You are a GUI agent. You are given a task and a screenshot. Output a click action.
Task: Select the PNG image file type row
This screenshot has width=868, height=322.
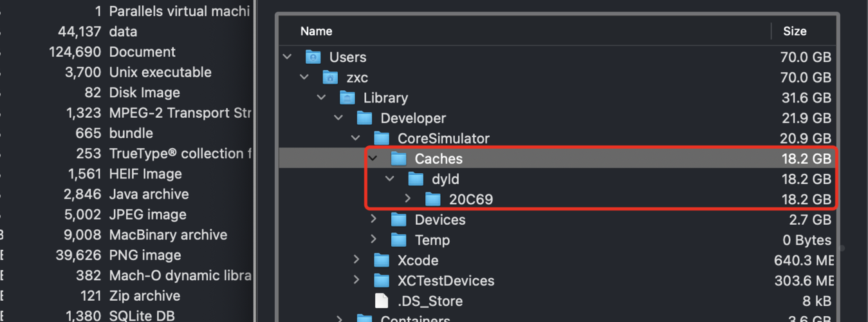(x=125, y=255)
